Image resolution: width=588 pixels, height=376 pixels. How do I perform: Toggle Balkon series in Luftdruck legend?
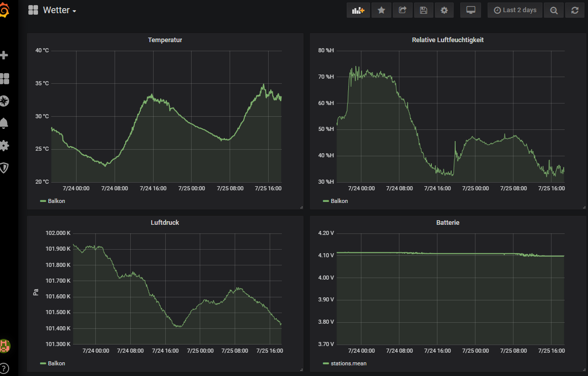pos(57,364)
